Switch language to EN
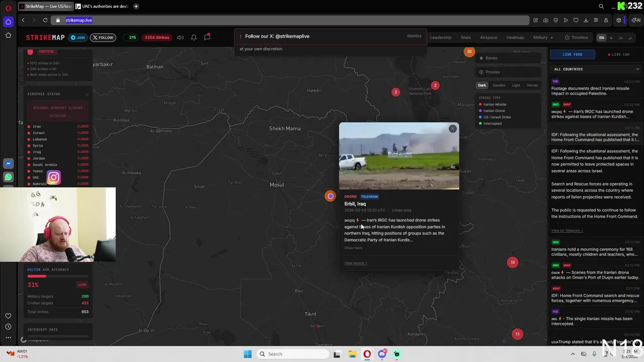The height and width of the screenshot is (362, 644). (601, 38)
